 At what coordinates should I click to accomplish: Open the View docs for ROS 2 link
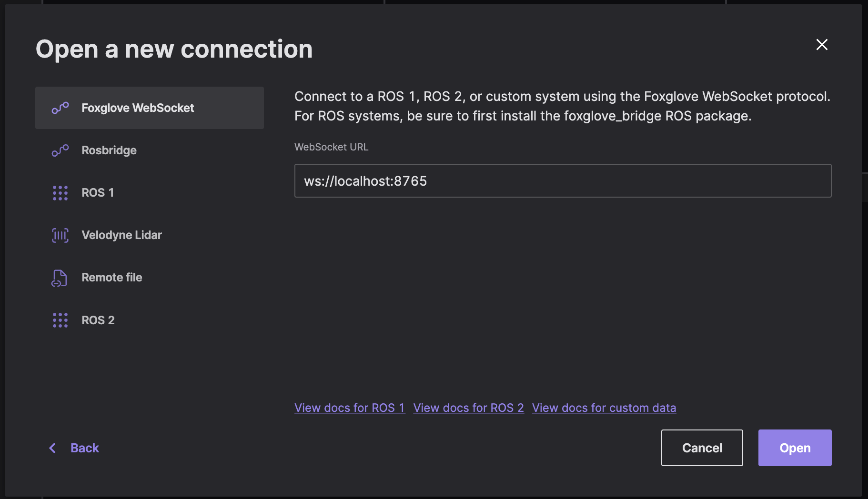coord(468,408)
